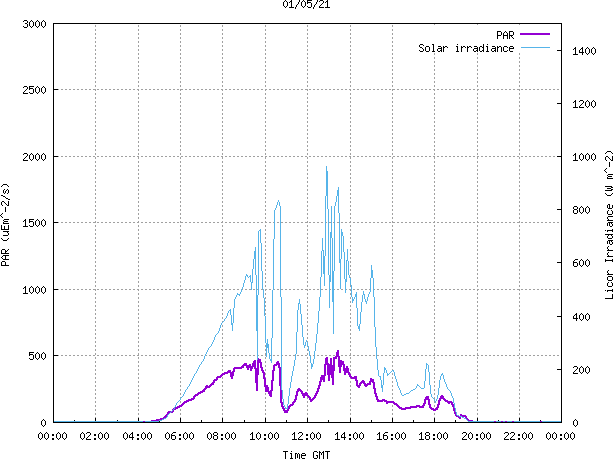Image resolution: width=613 pixels, height=459 pixels.
Task: Click the 04:00 time label
Action: pyautogui.click(x=137, y=436)
